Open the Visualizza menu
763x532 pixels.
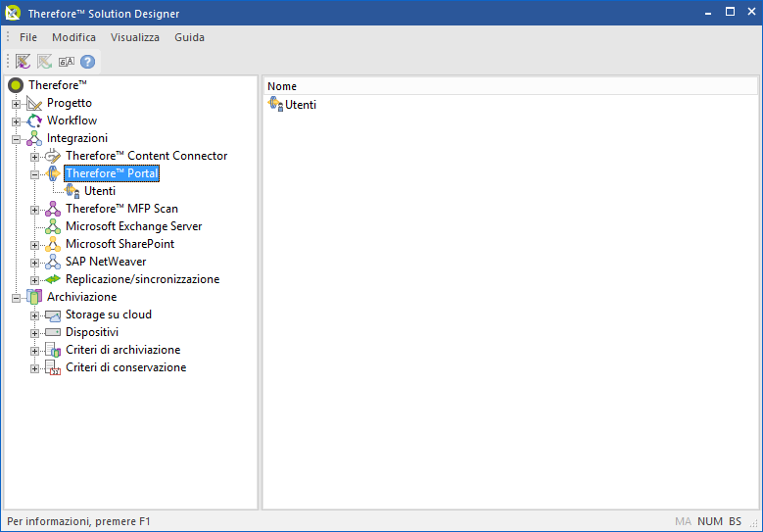tap(135, 37)
